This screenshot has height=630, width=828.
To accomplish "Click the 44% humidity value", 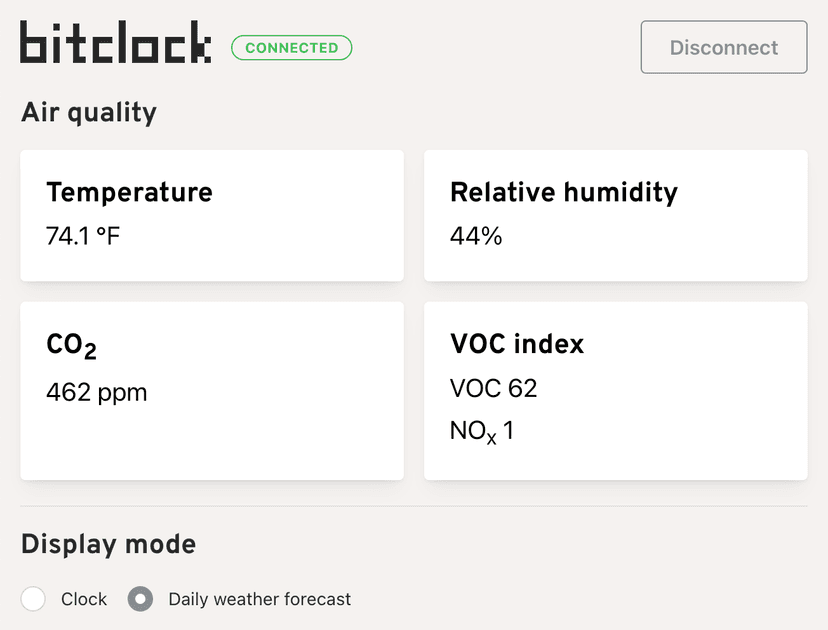I will [475, 236].
